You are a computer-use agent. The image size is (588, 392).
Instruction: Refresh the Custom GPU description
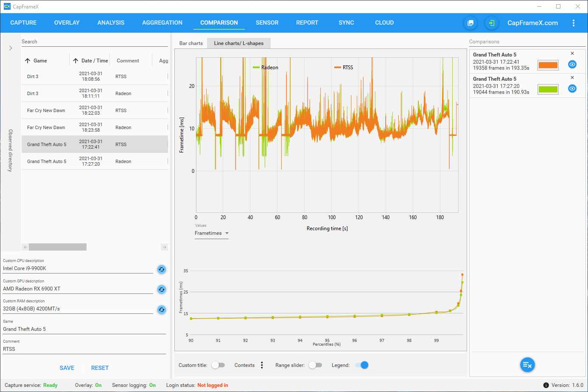click(162, 290)
